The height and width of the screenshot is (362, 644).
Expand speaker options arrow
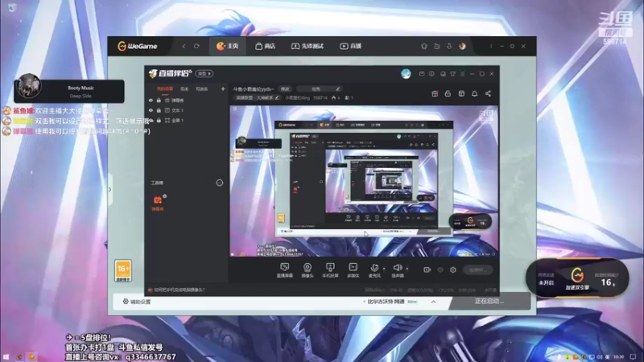pyautogui.click(x=407, y=269)
